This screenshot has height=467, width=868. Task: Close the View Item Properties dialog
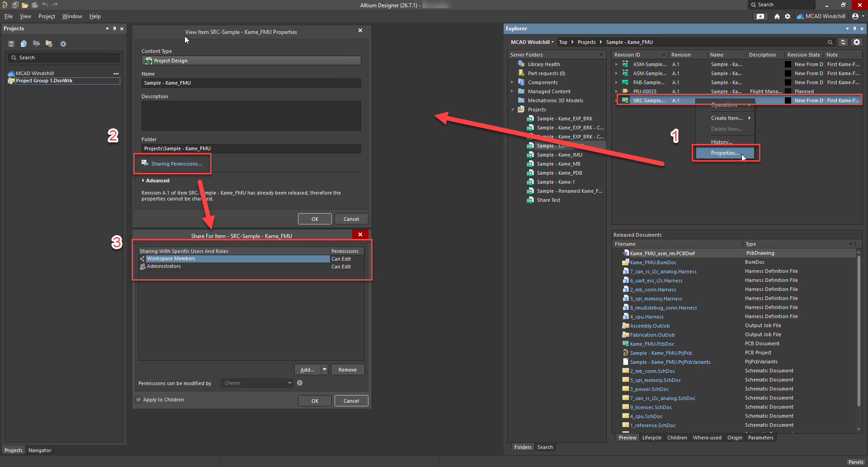point(360,30)
